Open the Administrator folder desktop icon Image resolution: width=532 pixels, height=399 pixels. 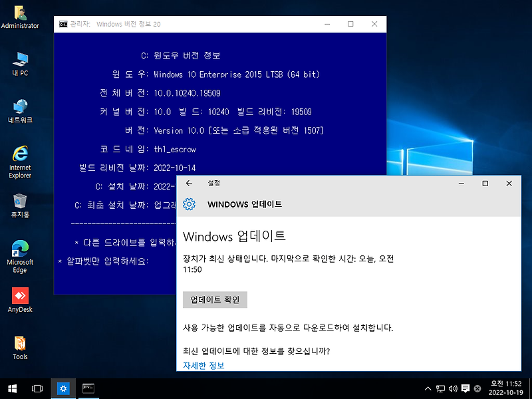tap(20, 17)
